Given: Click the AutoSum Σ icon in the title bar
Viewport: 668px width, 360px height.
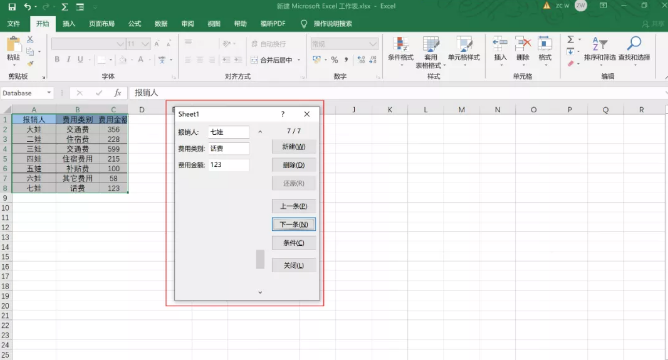Looking at the screenshot, I should [x=65, y=7].
